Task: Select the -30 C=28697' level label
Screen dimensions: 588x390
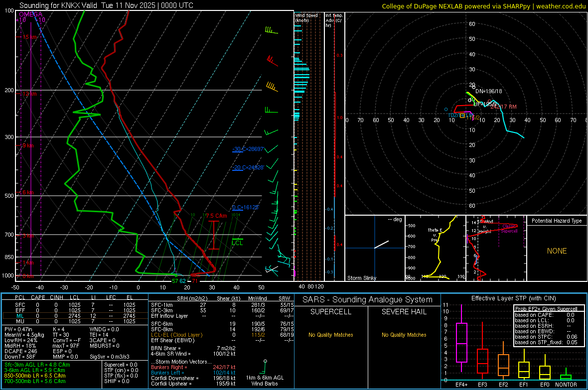Action: pos(248,149)
